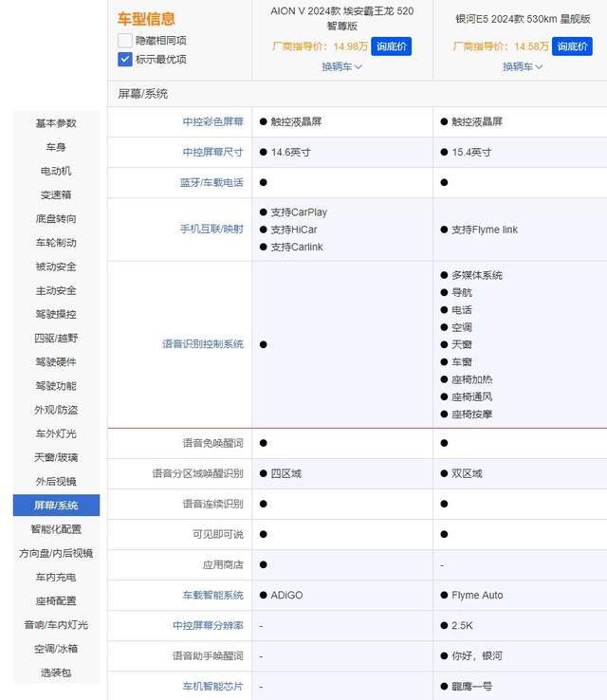Screen dimensions: 607x700
Task: Click 询底价 for AION V
Action: (391, 46)
